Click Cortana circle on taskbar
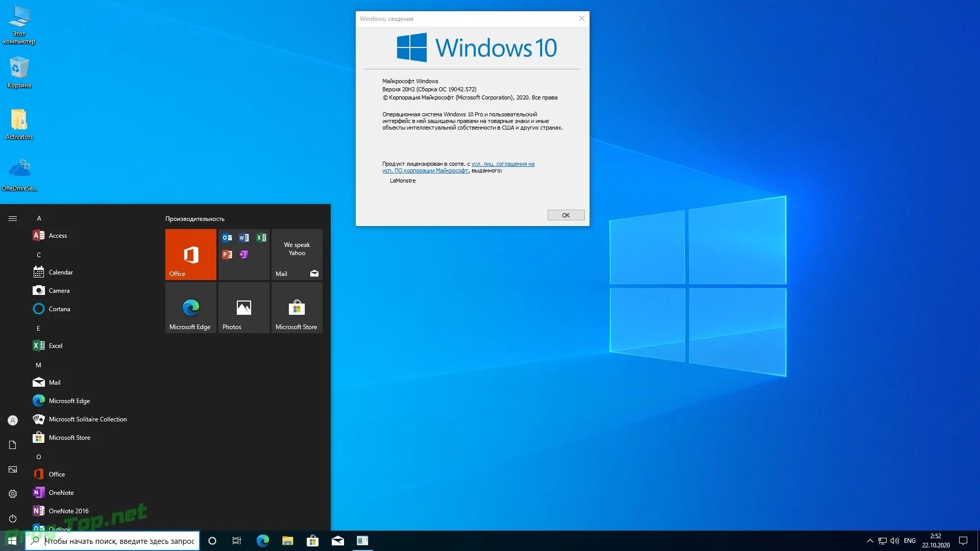Screen dimensions: 980x551 (x=212, y=541)
